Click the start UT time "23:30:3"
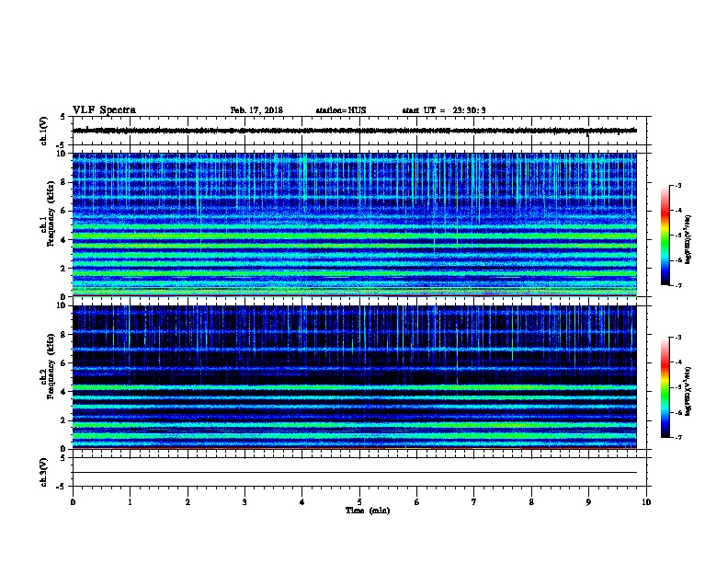728x563 pixels. click(469, 110)
